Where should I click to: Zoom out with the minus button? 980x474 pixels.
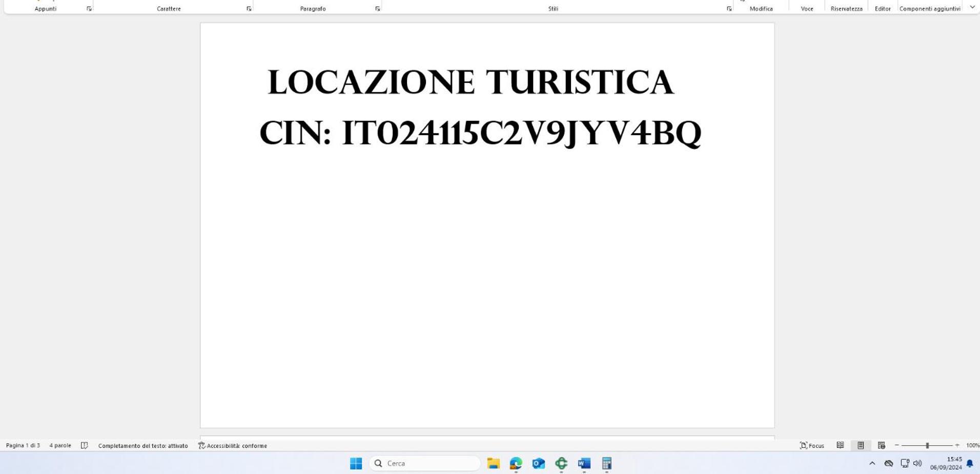(897, 445)
